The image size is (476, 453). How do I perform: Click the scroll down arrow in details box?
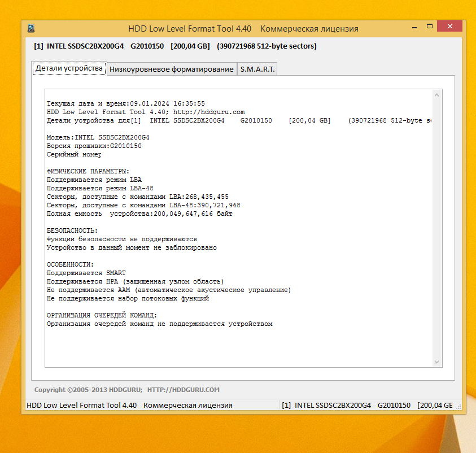pyautogui.click(x=436, y=361)
